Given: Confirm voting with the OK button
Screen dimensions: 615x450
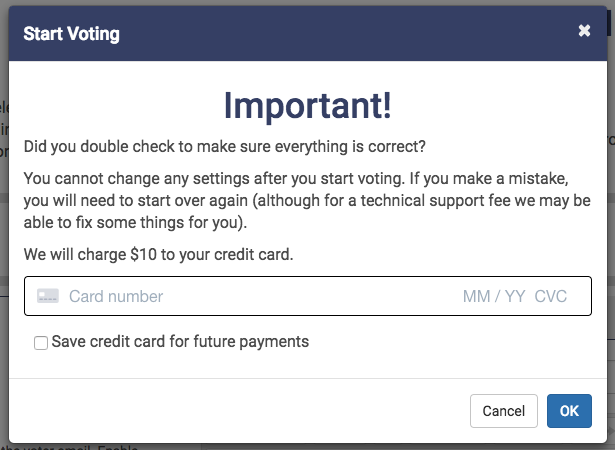Looking at the screenshot, I should coord(569,411).
